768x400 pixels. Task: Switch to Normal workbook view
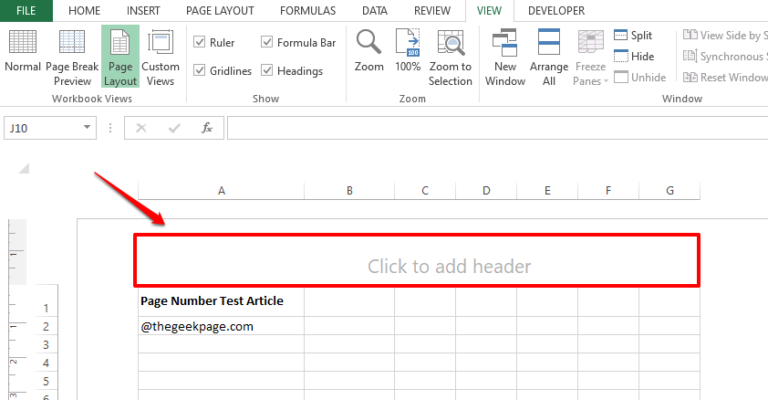click(23, 51)
